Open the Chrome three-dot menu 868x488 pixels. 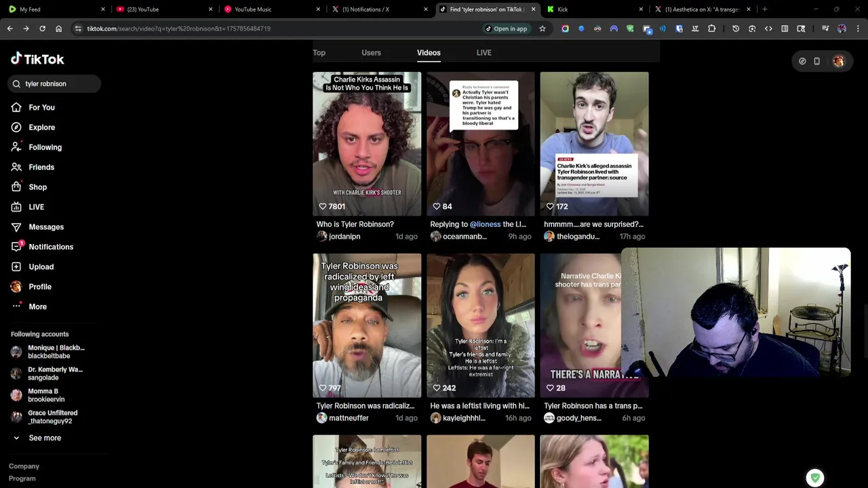pyautogui.click(x=858, y=28)
